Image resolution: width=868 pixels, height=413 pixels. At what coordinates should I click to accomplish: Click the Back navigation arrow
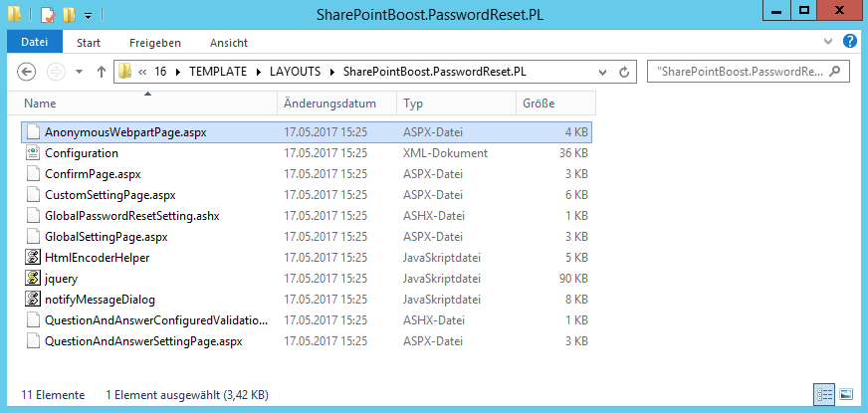(27, 72)
